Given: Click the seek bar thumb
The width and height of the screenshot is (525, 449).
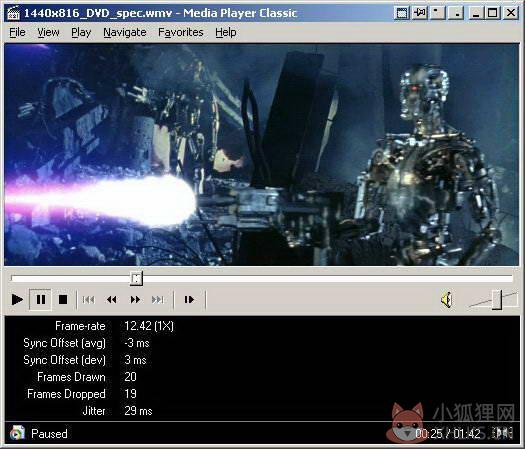Looking at the screenshot, I should (x=136, y=278).
